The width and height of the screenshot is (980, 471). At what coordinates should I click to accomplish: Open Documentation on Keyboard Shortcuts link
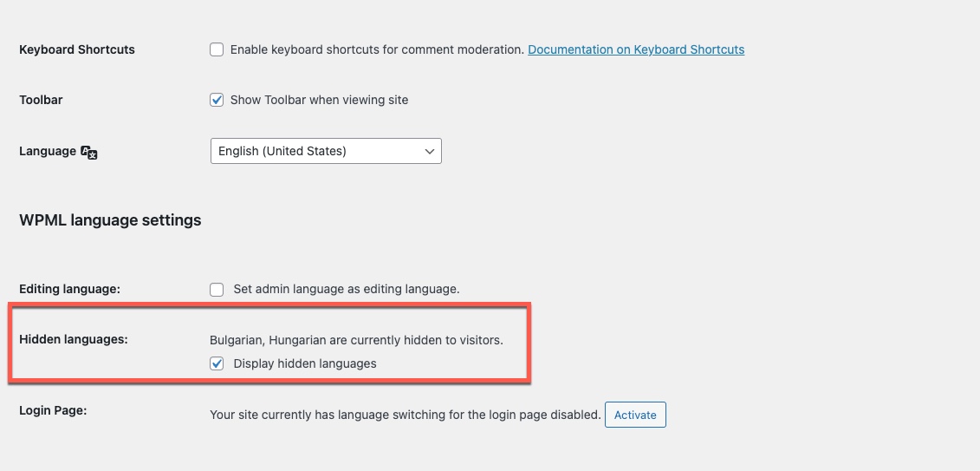tap(636, 49)
